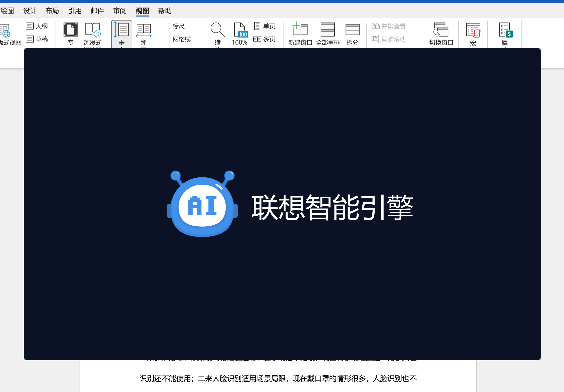This screenshot has height=392, width=564.
Task: Open the 邮件 tab
Action: point(97,11)
